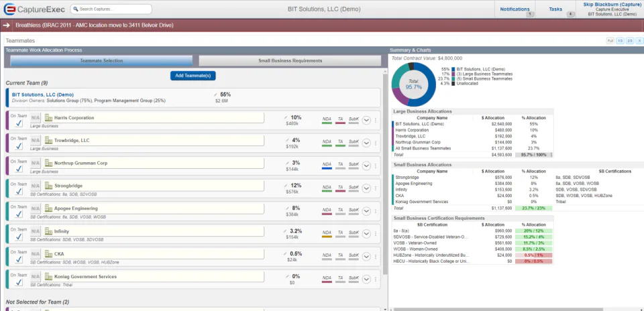This screenshot has width=644, height=311.
Task: Set panel to Full width
Action: [610, 41]
